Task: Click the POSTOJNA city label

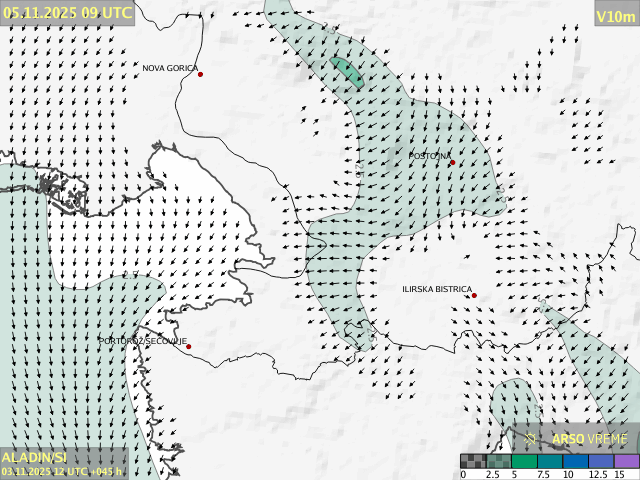Action: 430,156
